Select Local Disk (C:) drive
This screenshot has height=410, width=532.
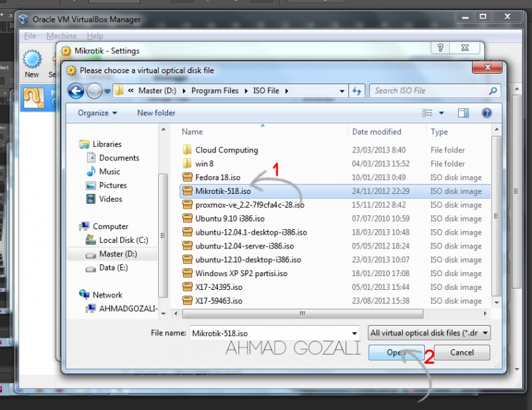123,240
